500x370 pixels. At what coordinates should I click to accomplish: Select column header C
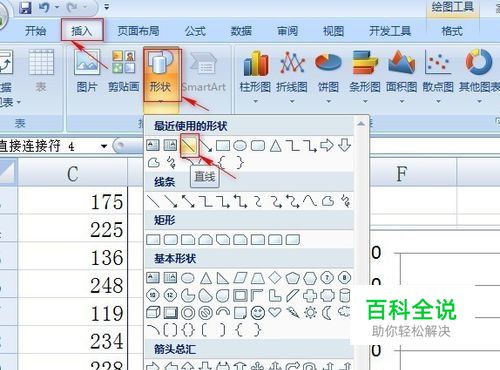click(x=72, y=173)
